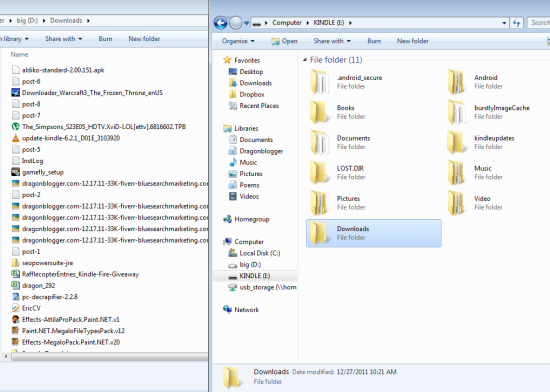Select the Video folder icon on Kindle
Image resolution: width=550 pixels, height=392 pixels.
[457, 203]
